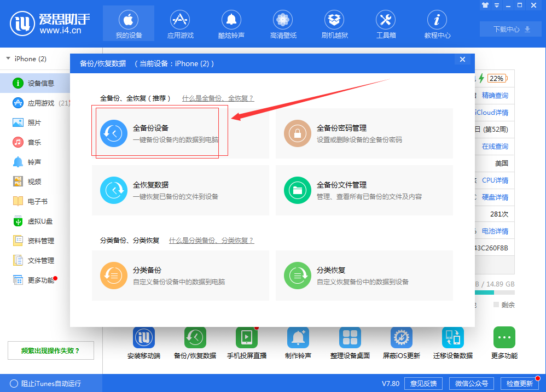View 硬盘详情 link
This screenshot has width=546, height=392.
(495, 197)
